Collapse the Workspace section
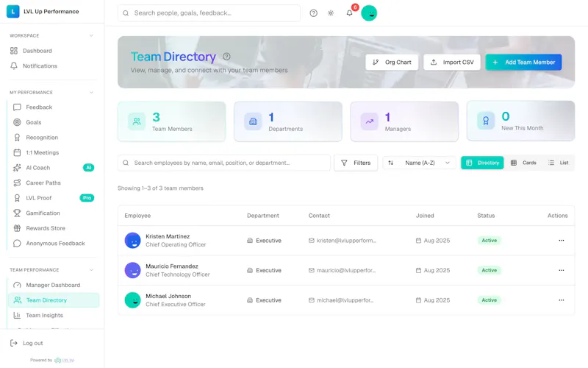588x368 pixels. click(91, 35)
